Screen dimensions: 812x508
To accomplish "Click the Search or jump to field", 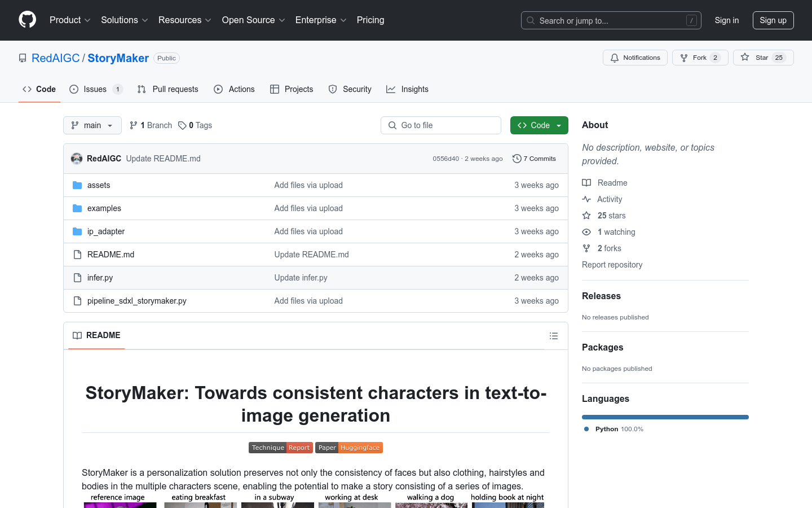I will [x=611, y=20].
